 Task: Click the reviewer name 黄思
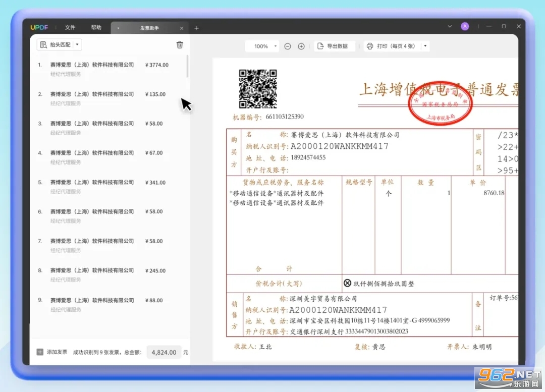[379, 347]
